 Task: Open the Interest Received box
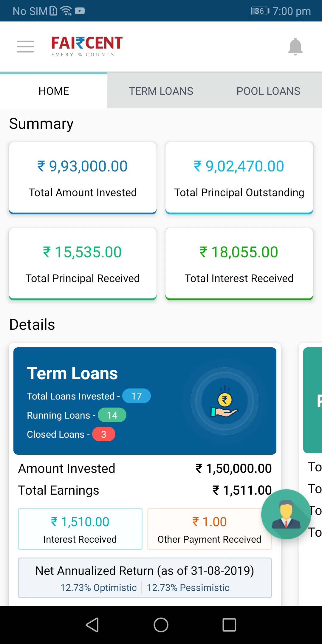(x=80, y=529)
